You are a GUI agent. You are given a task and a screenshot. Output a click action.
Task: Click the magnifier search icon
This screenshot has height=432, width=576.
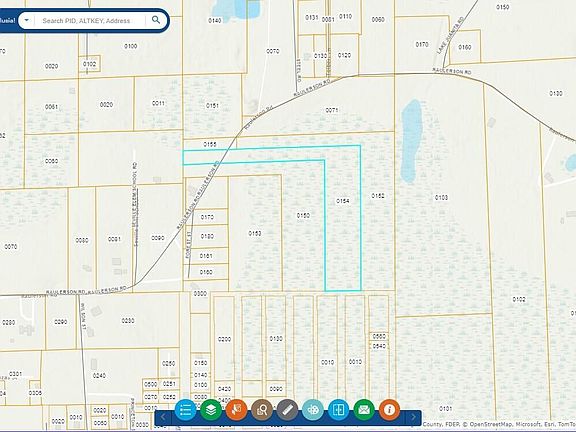156,20
